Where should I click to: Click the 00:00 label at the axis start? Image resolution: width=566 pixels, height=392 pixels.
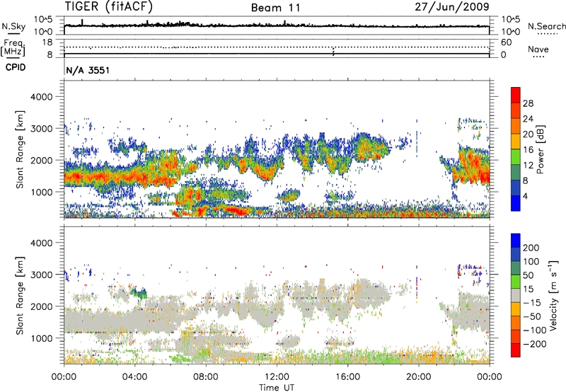(x=64, y=377)
